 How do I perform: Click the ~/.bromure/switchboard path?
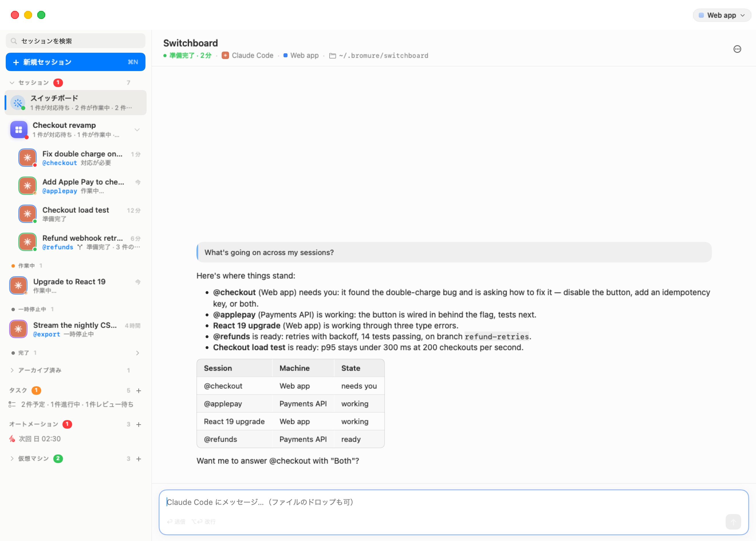pos(383,56)
